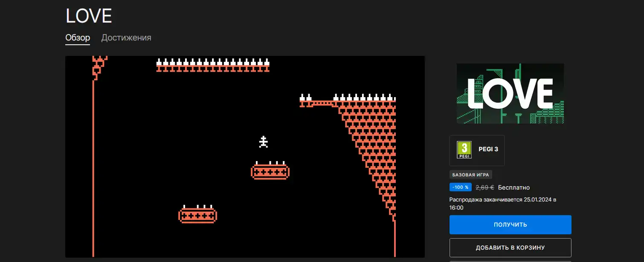The width and height of the screenshot is (644, 262).
Task: Click the crossed-out 2,69 € price
Action: (x=485, y=187)
